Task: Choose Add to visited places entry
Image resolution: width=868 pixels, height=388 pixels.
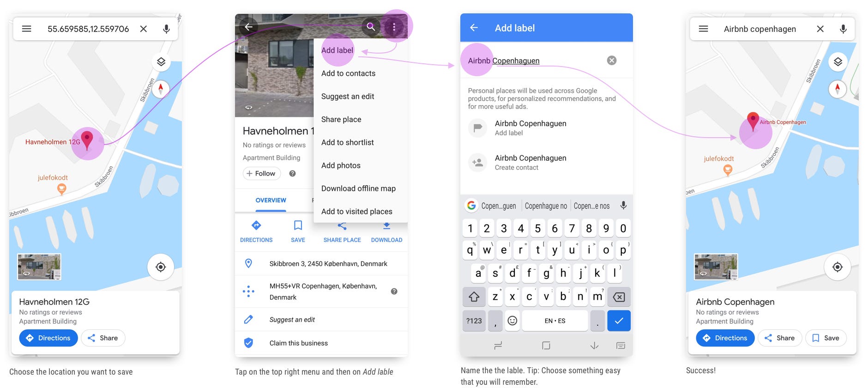Action: click(x=361, y=212)
